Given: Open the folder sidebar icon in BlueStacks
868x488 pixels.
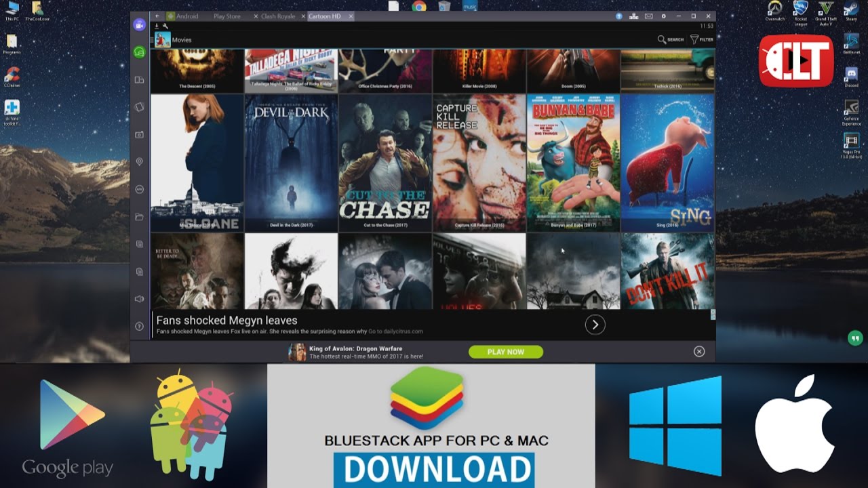Looking at the screenshot, I should click(x=140, y=217).
